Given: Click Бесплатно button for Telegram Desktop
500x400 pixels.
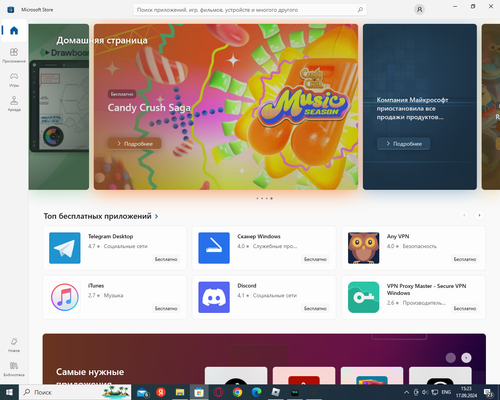Looking at the screenshot, I should coord(166,259).
